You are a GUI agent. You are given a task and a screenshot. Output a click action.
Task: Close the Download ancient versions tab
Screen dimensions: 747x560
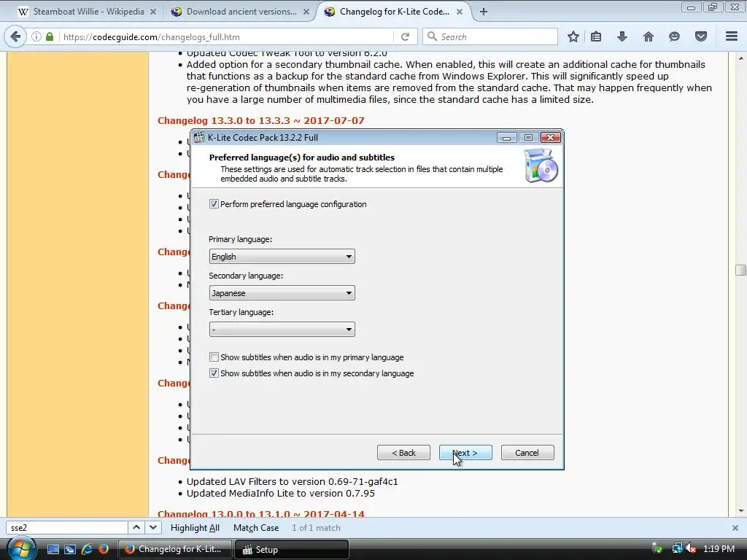click(x=306, y=12)
